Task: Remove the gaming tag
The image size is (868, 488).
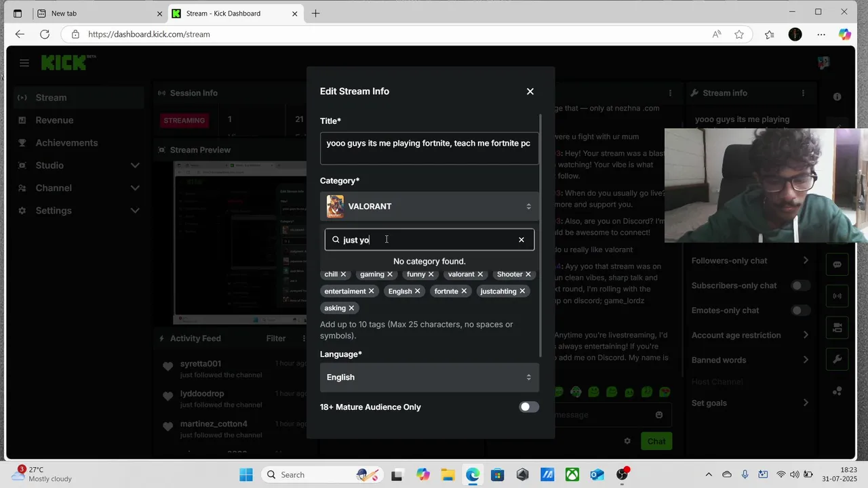Action: tap(390, 274)
